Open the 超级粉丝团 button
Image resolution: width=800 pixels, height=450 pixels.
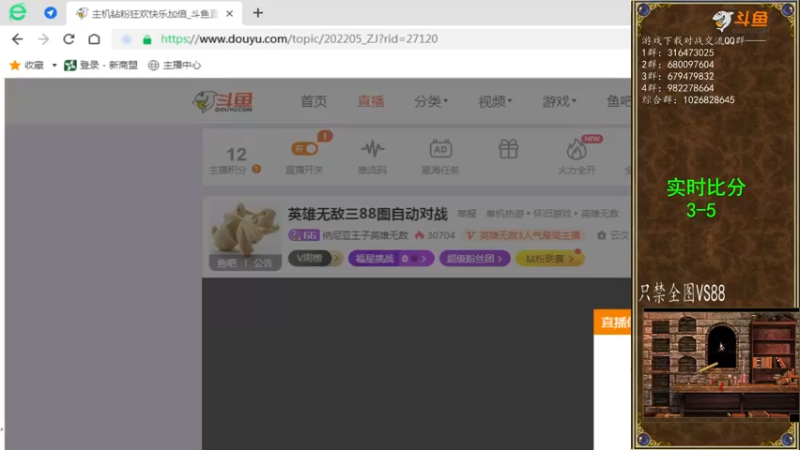point(474,259)
